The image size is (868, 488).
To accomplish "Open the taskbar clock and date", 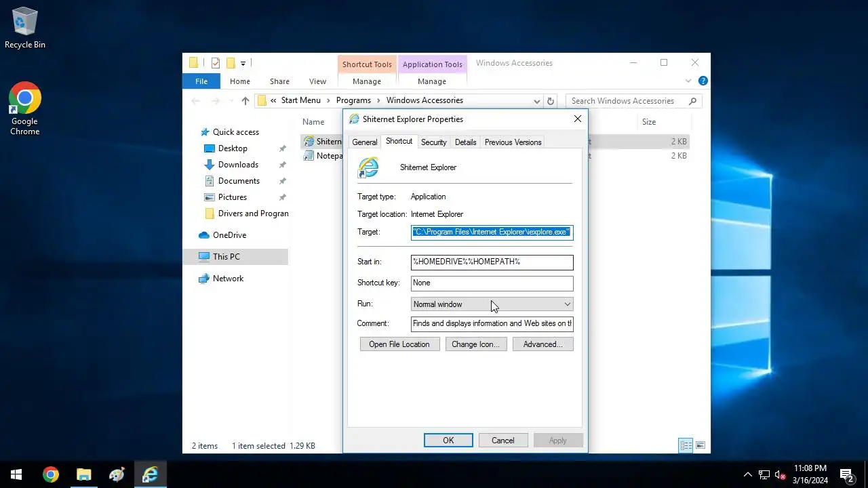I will 810,474.
